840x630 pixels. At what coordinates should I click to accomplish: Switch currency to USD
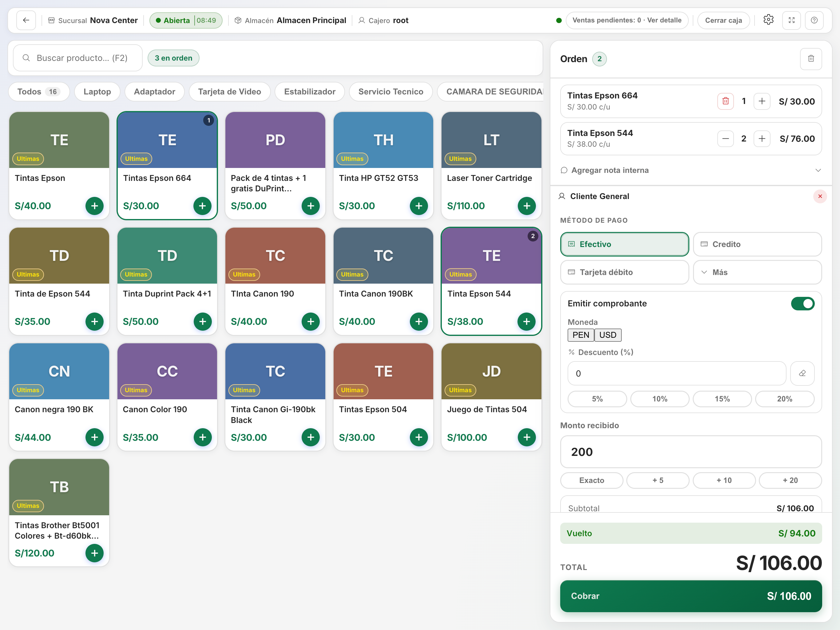coord(608,335)
